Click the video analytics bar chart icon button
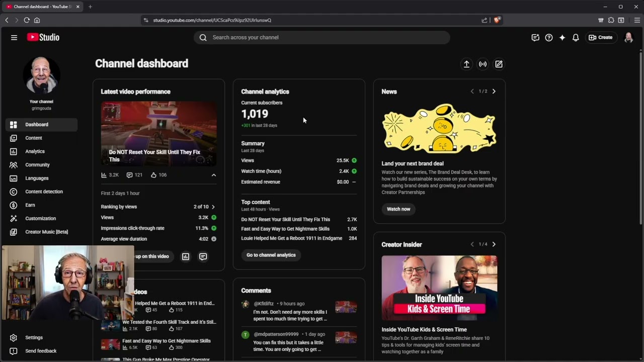The width and height of the screenshot is (644, 362). 186,256
